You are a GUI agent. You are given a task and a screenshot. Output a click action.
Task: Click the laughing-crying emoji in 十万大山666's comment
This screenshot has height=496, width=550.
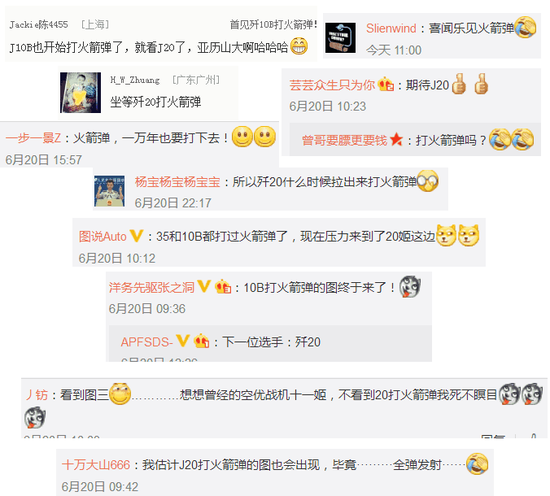point(477,464)
